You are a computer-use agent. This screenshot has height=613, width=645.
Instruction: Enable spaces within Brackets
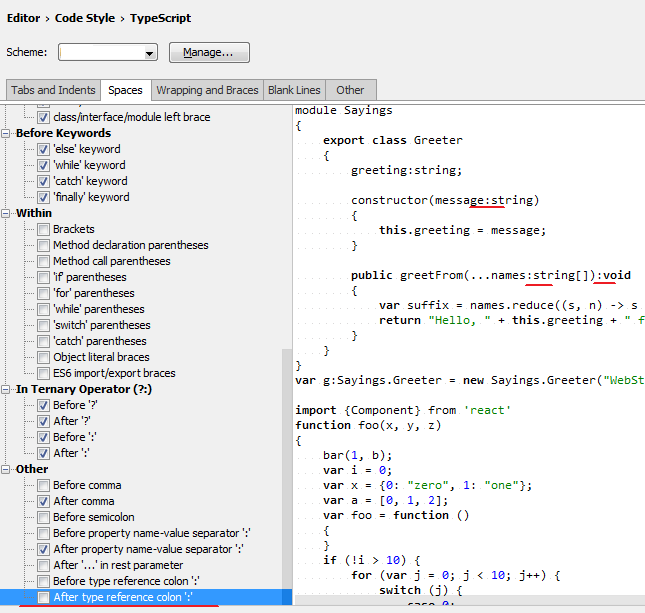pos(43,229)
